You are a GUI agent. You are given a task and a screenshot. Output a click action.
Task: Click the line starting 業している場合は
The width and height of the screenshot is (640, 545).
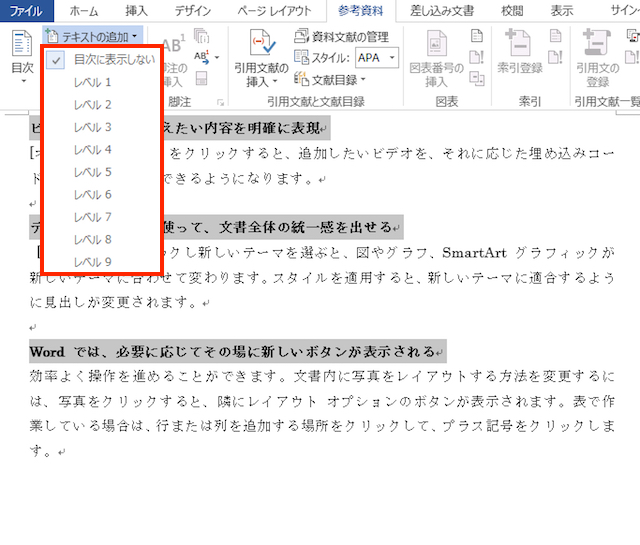click(322, 426)
